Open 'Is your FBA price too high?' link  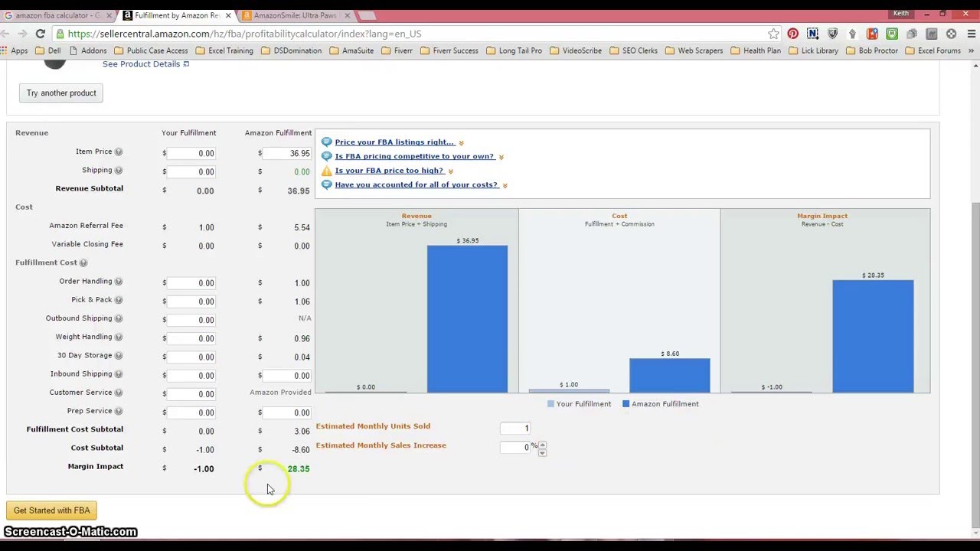[x=389, y=171]
